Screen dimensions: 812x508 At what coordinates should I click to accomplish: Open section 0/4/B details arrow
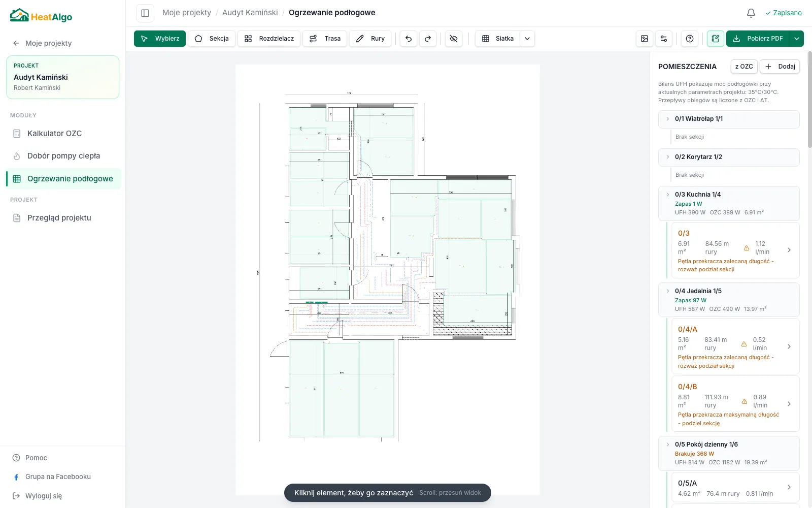(x=789, y=404)
